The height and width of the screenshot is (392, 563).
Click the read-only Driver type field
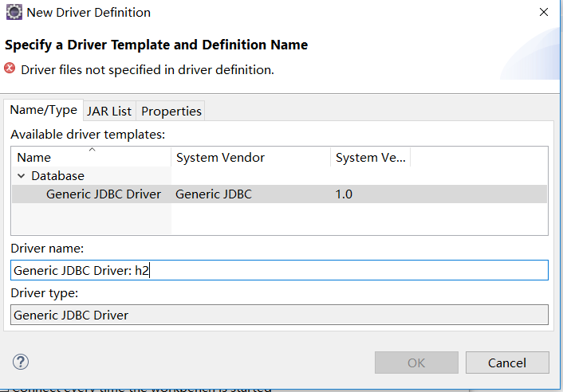(279, 315)
